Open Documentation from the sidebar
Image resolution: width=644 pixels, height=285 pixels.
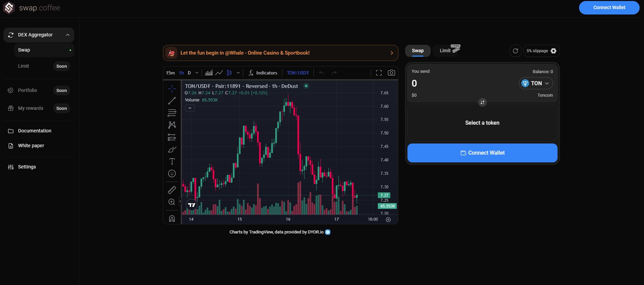pyautogui.click(x=35, y=131)
